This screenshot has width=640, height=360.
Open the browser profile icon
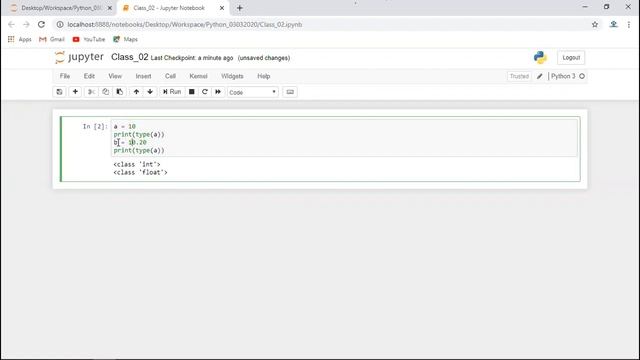pos(613,24)
